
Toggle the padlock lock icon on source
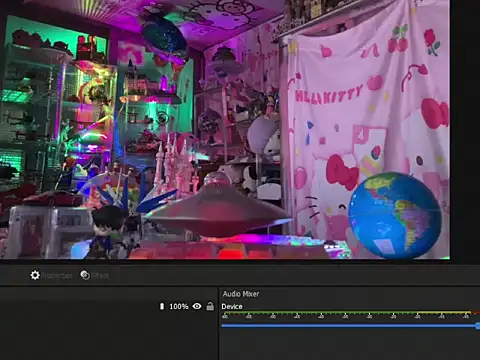(210, 306)
